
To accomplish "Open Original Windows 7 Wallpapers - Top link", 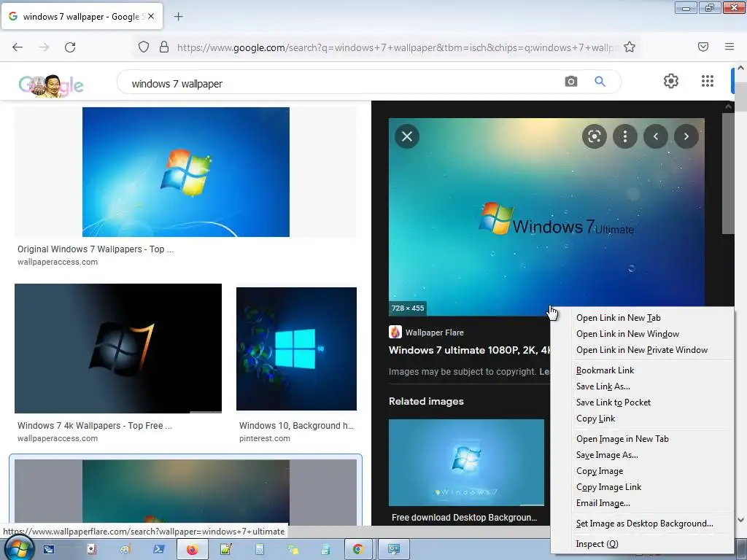I will point(96,249).
